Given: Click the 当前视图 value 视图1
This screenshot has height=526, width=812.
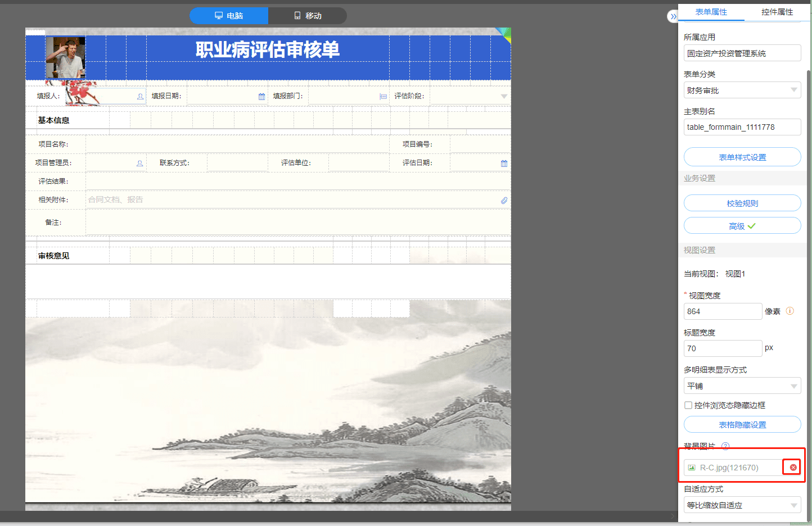Looking at the screenshot, I should point(735,274).
